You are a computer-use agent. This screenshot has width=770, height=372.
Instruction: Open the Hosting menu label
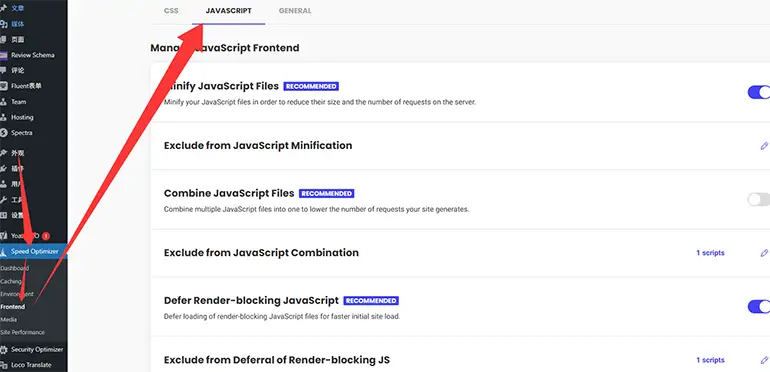pyautogui.click(x=22, y=117)
